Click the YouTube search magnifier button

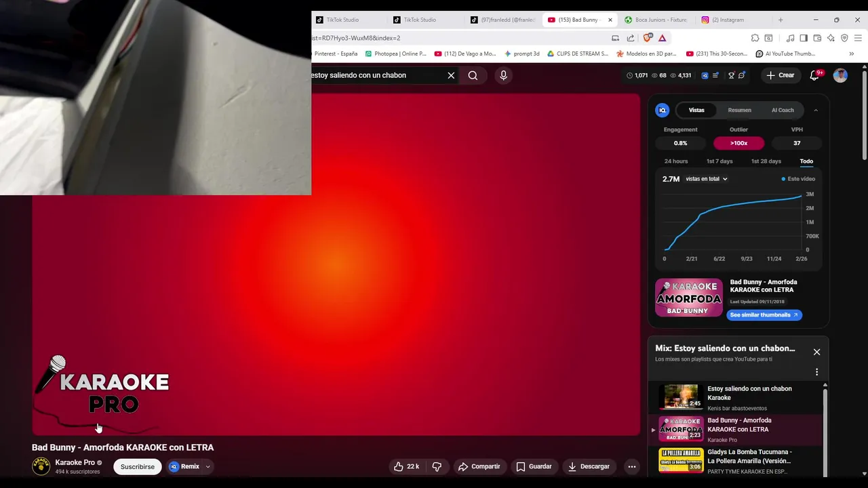[473, 75]
